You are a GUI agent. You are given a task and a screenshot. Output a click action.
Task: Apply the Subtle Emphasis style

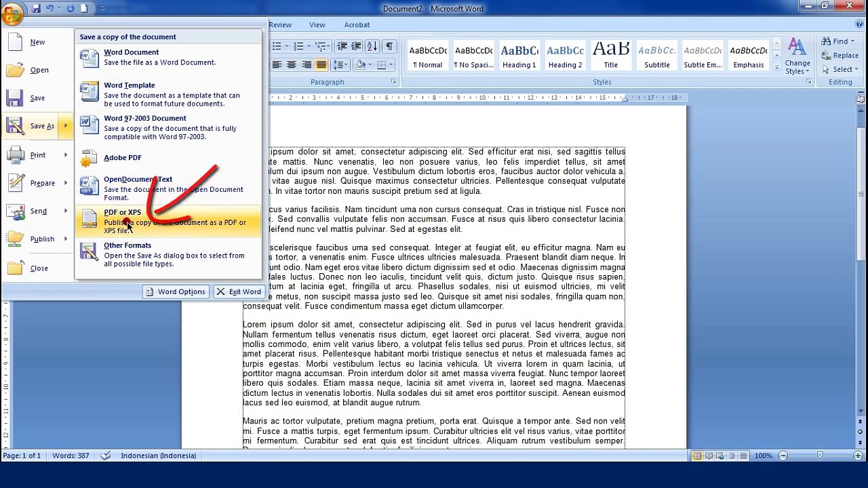[x=703, y=57]
